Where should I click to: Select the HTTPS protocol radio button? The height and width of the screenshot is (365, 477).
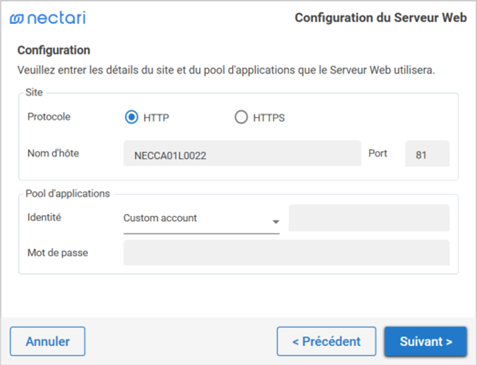pyautogui.click(x=241, y=117)
